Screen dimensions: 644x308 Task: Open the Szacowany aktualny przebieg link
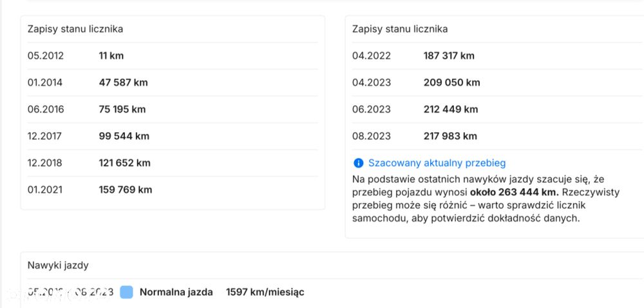[x=437, y=163]
